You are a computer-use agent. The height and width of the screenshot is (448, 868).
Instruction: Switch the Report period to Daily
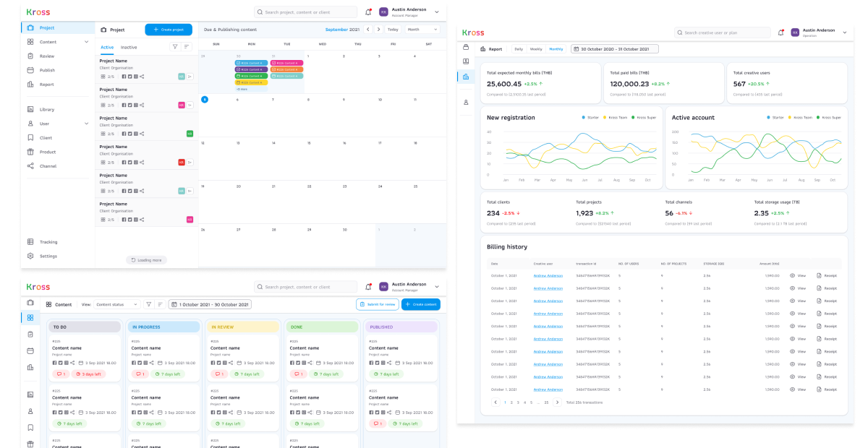point(518,49)
